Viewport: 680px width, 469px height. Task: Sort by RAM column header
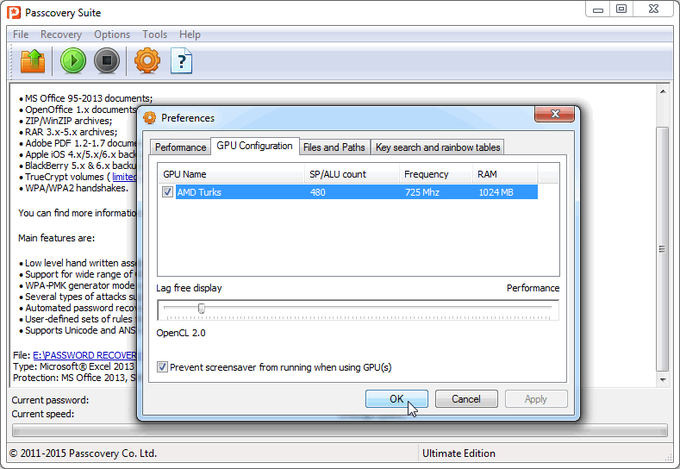coord(505,174)
